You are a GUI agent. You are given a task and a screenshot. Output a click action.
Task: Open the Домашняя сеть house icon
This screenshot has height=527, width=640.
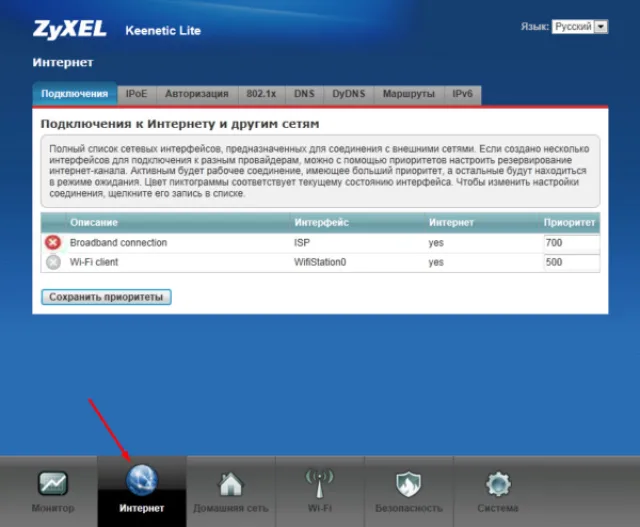point(231,484)
